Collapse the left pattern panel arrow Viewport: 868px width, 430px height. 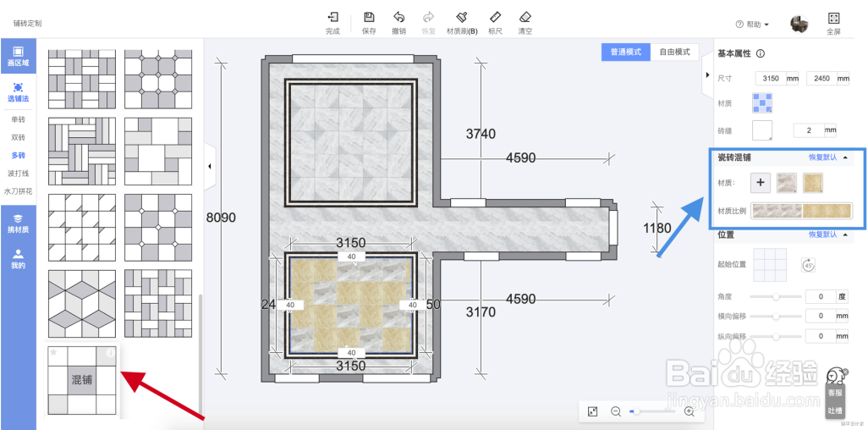point(209,166)
